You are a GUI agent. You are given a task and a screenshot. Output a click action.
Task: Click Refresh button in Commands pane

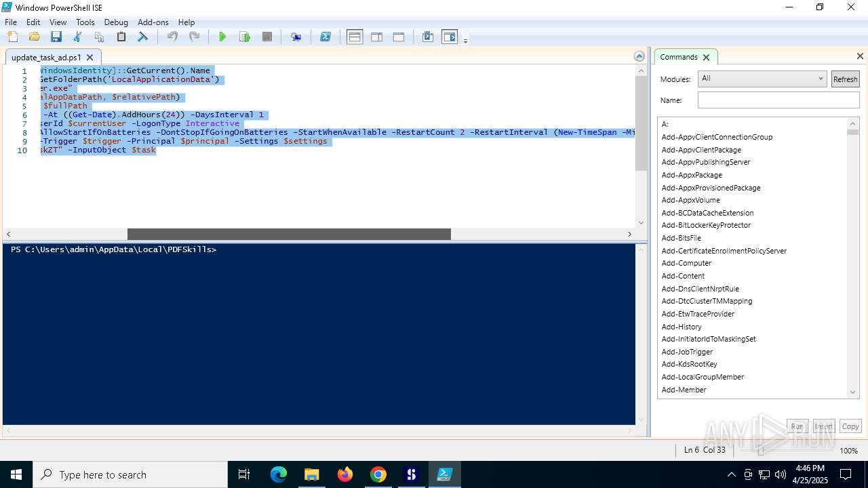point(845,79)
